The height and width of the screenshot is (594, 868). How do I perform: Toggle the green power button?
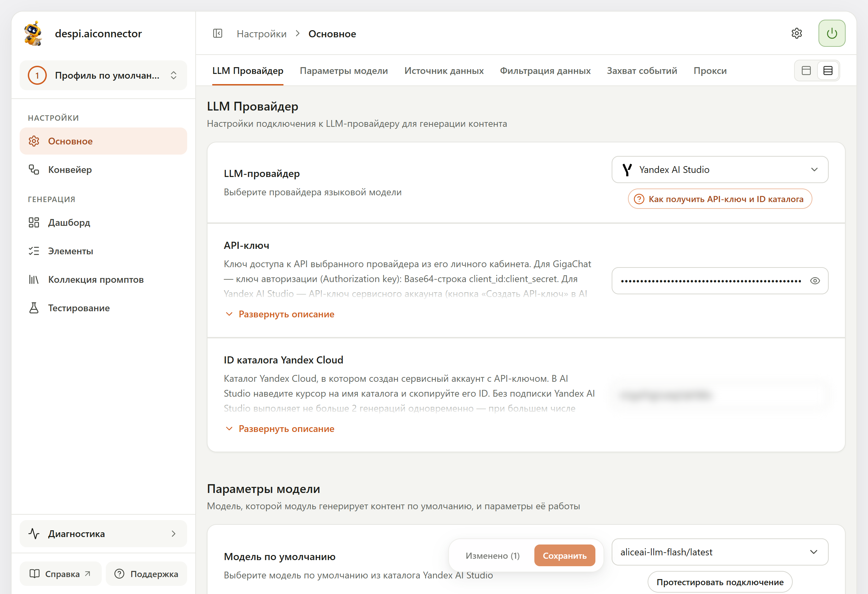(832, 34)
